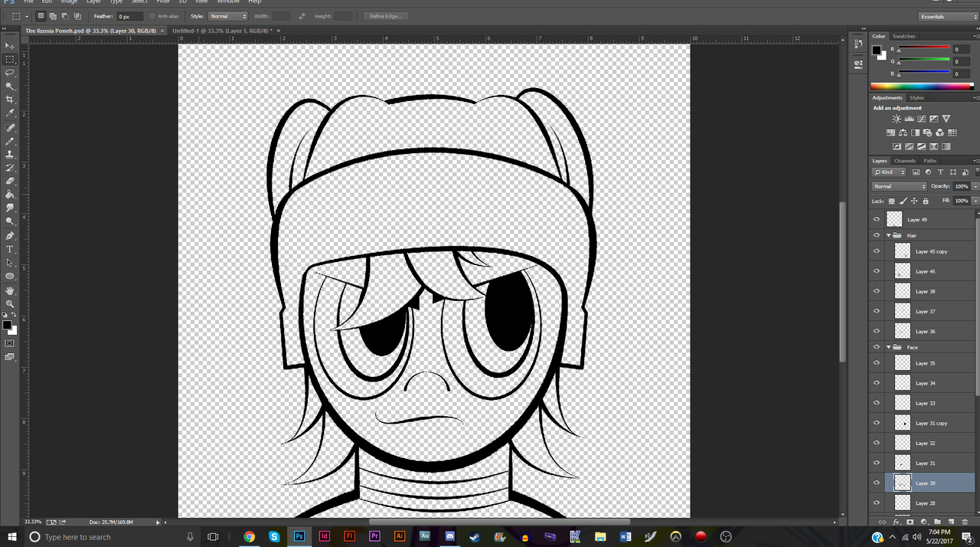Select the Clone Stamp tool
Viewport: 980px width, 547px height.
pyautogui.click(x=10, y=154)
